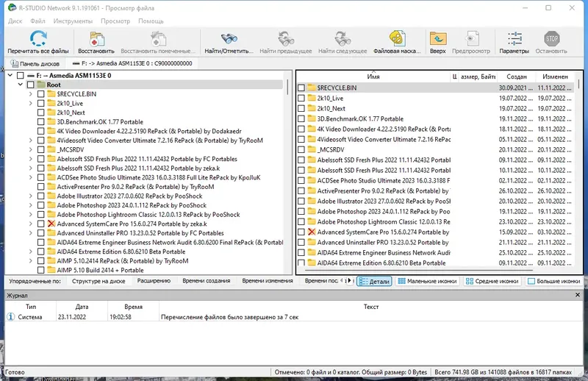Expand $RECYCLE.BIN in tree

click(x=31, y=94)
